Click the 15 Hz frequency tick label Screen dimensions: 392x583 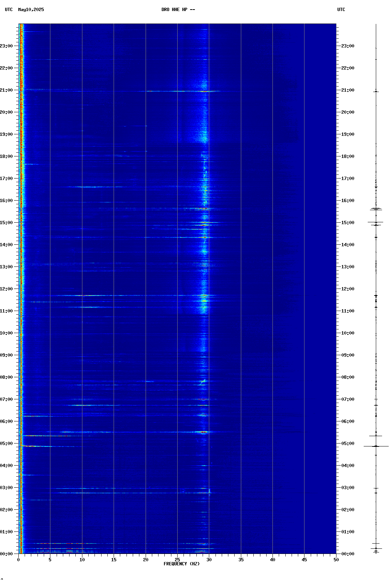coord(114,560)
